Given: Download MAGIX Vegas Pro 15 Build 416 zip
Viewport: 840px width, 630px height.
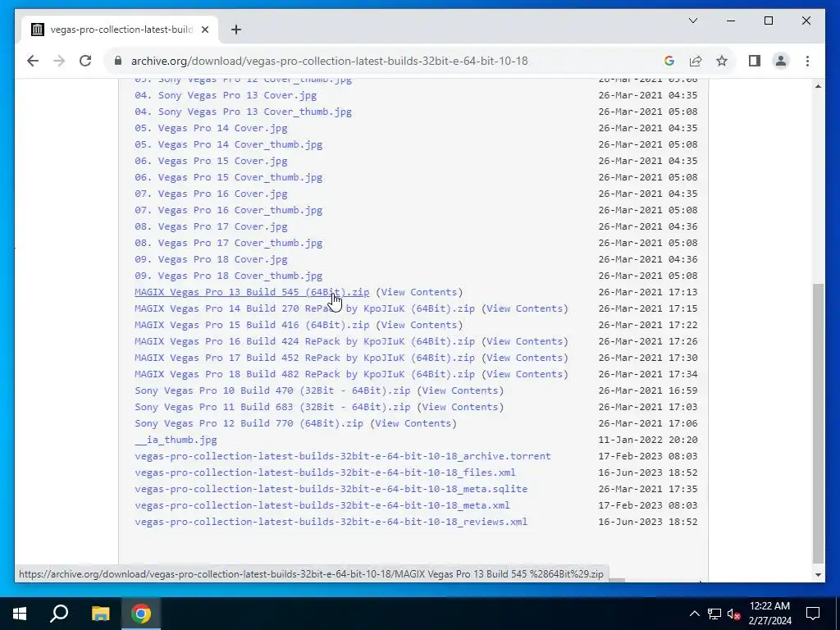Looking at the screenshot, I should click(252, 325).
